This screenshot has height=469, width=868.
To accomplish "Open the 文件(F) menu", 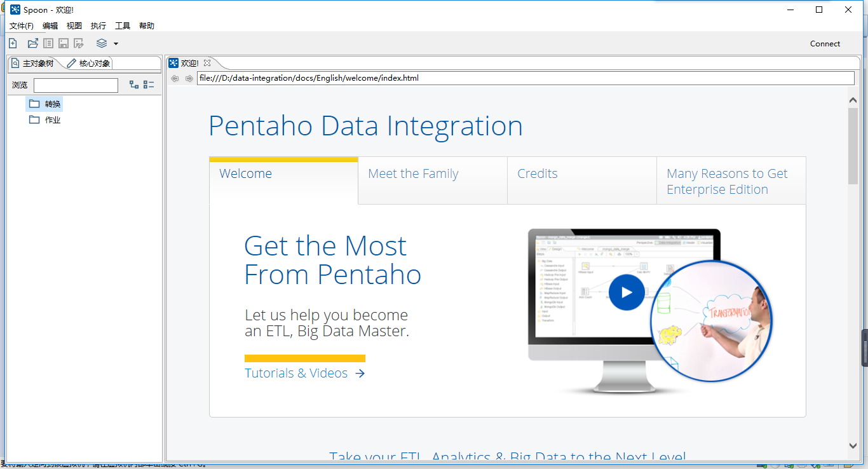I will click(22, 26).
